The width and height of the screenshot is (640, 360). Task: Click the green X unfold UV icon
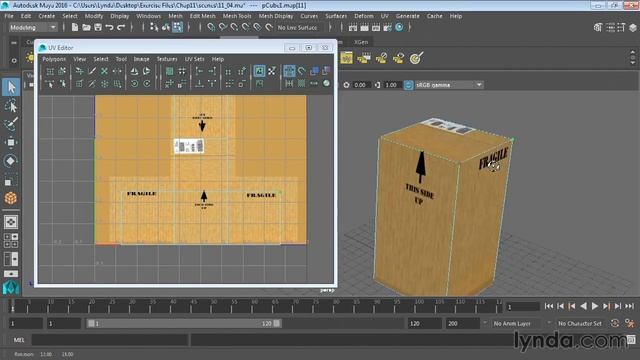[x=104, y=71]
